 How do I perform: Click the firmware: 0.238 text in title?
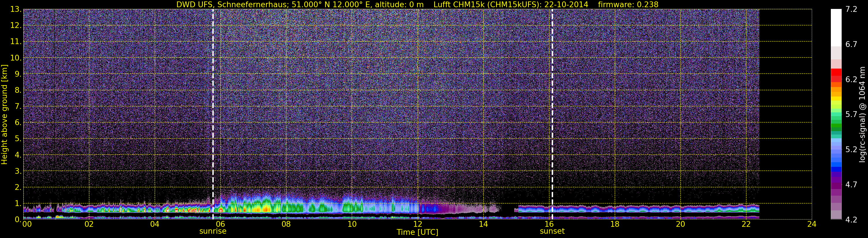pos(628,4)
